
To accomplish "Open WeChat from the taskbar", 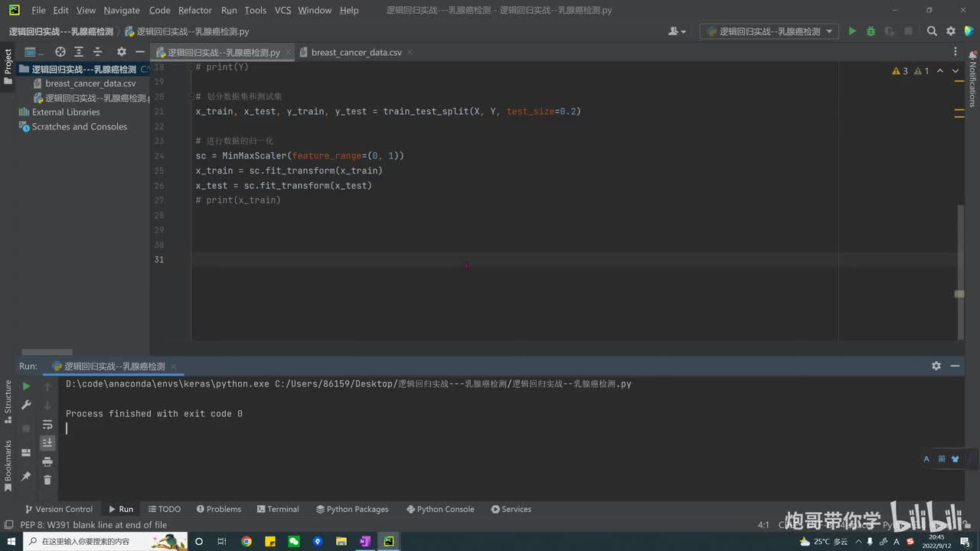I will tap(293, 541).
